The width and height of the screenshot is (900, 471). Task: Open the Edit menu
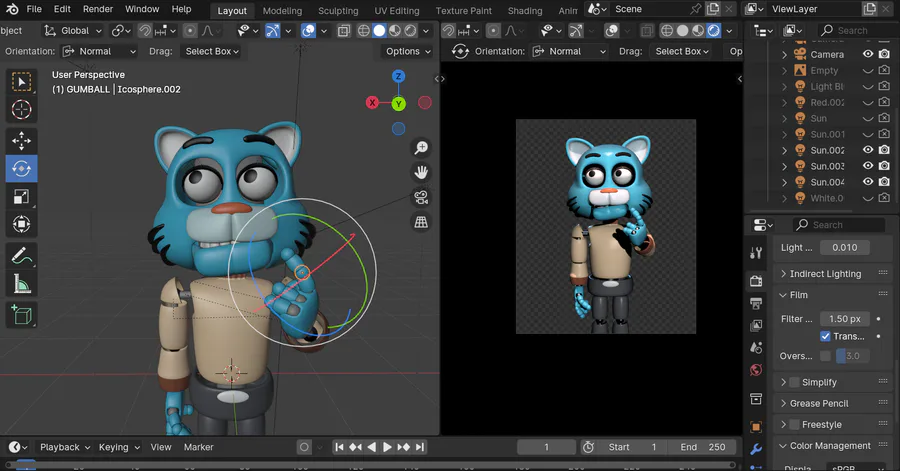[62, 9]
